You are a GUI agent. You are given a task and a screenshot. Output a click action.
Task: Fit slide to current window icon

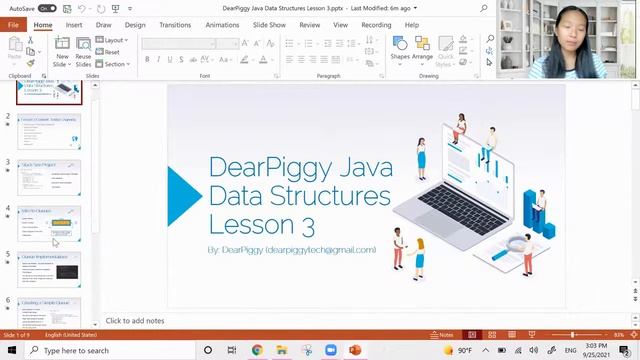(634, 335)
